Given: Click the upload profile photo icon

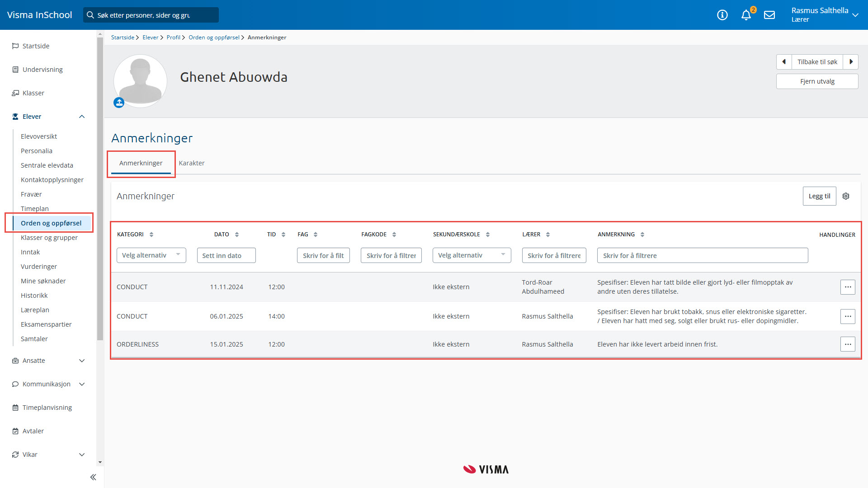Looking at the screenshot, I should [x=119, y=103].
